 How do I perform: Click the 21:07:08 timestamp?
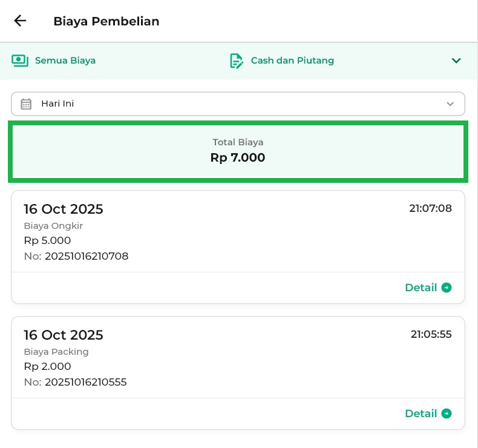coord(430,209)
